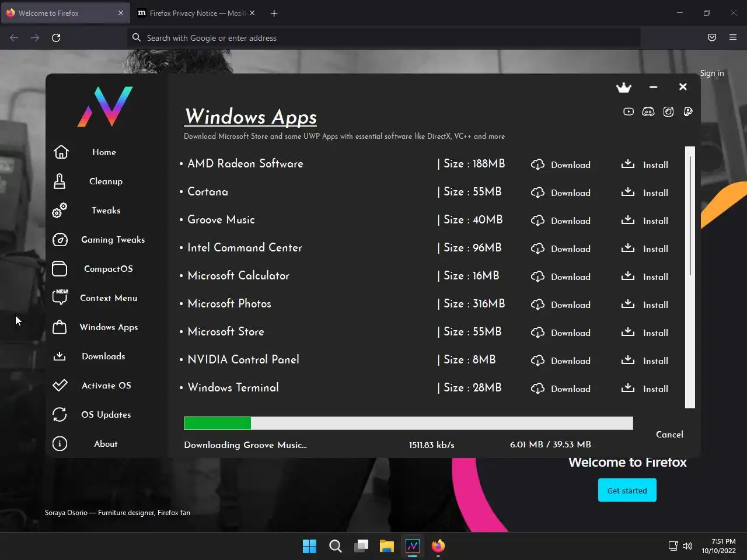
Task: Open clock and date in taskbar
Action: (x=718, y=546)
